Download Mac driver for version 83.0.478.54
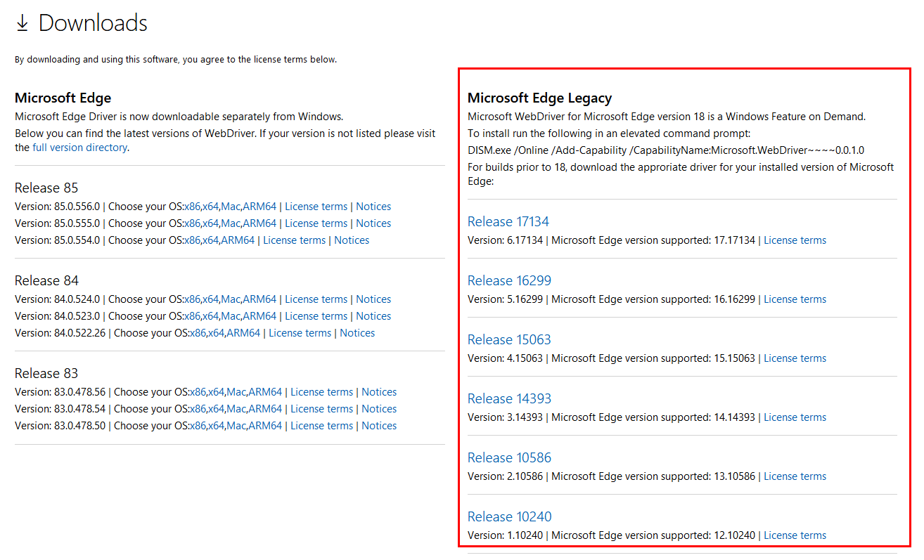 (236, 409)
